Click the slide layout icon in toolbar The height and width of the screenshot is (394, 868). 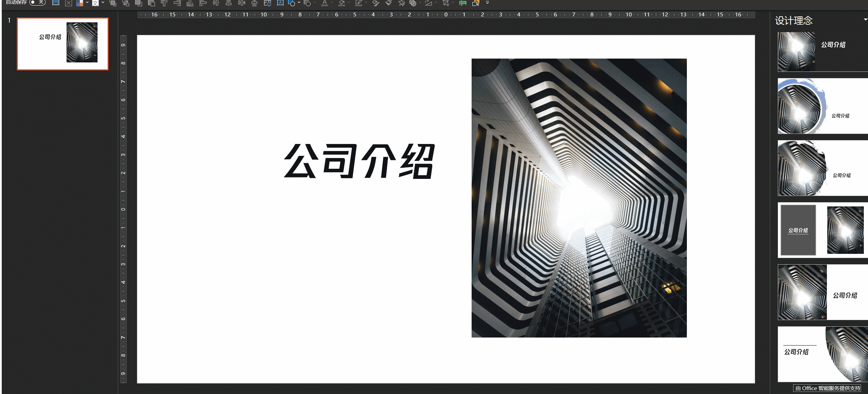(x=56, y=3)
